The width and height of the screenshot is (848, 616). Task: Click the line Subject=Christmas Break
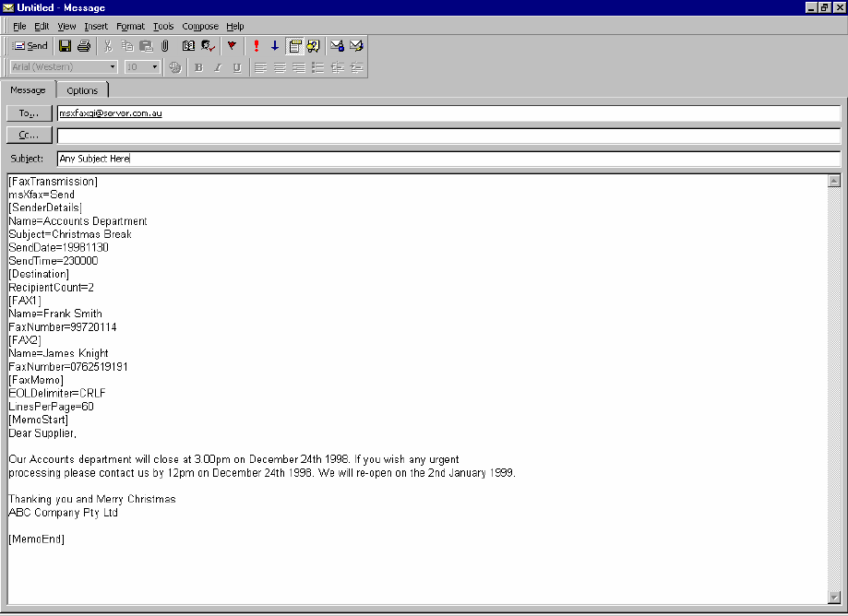(70, 234)
